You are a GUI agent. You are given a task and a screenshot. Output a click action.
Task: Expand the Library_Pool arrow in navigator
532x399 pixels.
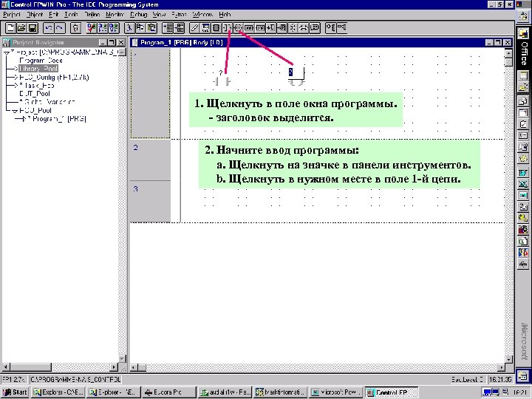pyautogui.click(x=16, y=69)
